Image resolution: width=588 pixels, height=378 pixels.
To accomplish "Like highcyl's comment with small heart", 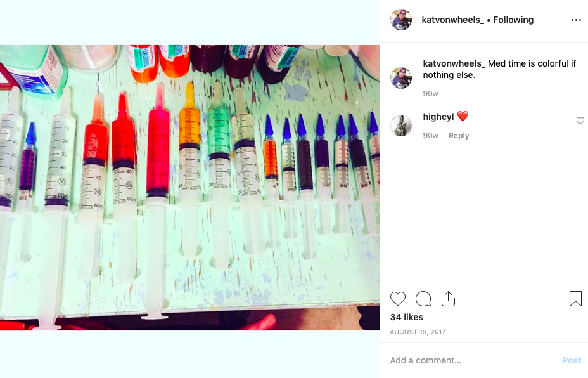I will [x=580, y=121].
